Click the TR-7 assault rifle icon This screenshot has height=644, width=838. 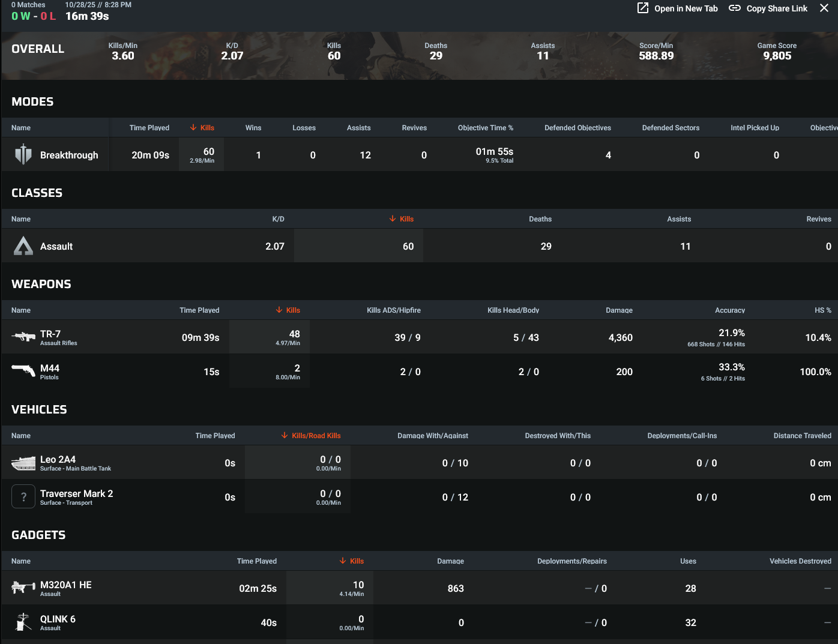click(x=23, y=337)
